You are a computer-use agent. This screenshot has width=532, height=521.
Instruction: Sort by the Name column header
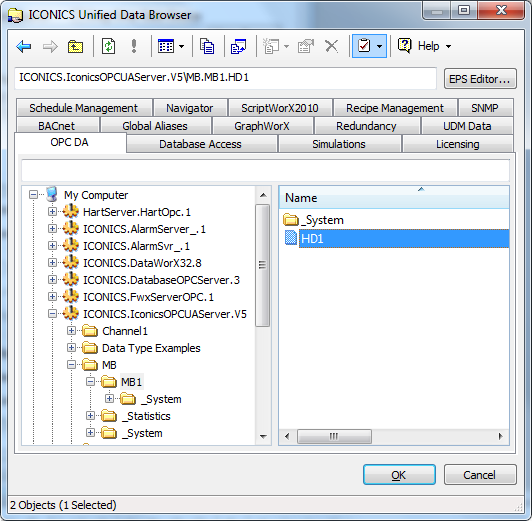[x=394, y=198]
